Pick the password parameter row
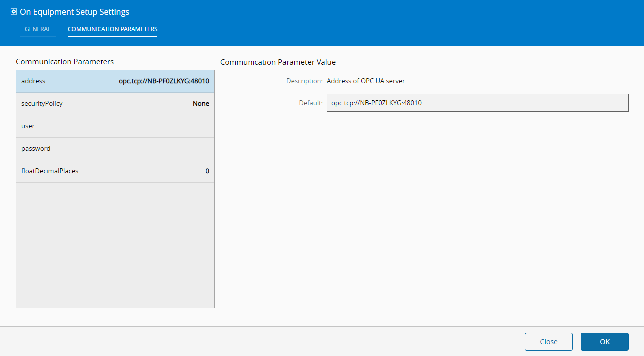The height and width of the screenshot is (356, 644). click(x=115, y=149)
